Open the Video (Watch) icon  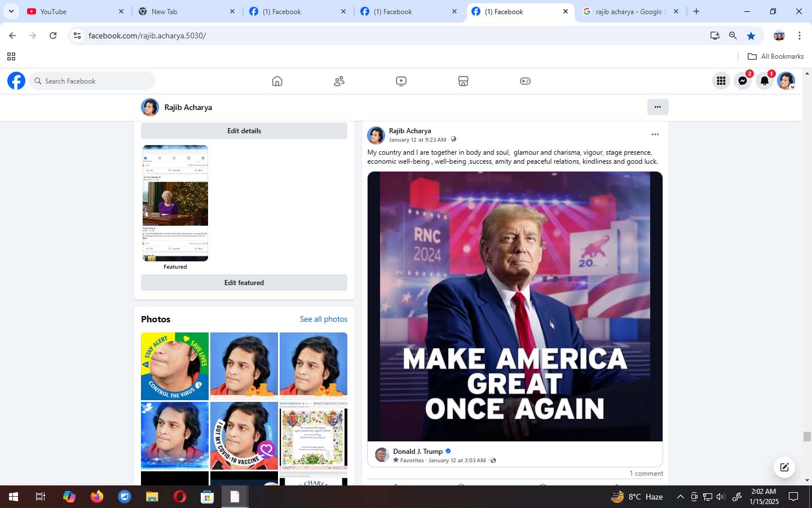pos(401,81)
